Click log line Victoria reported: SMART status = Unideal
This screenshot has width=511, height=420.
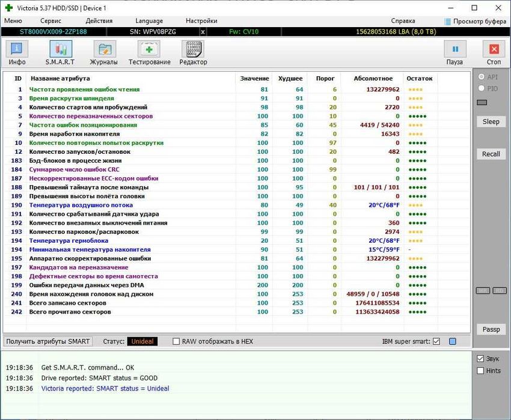[x=105, y=388]
